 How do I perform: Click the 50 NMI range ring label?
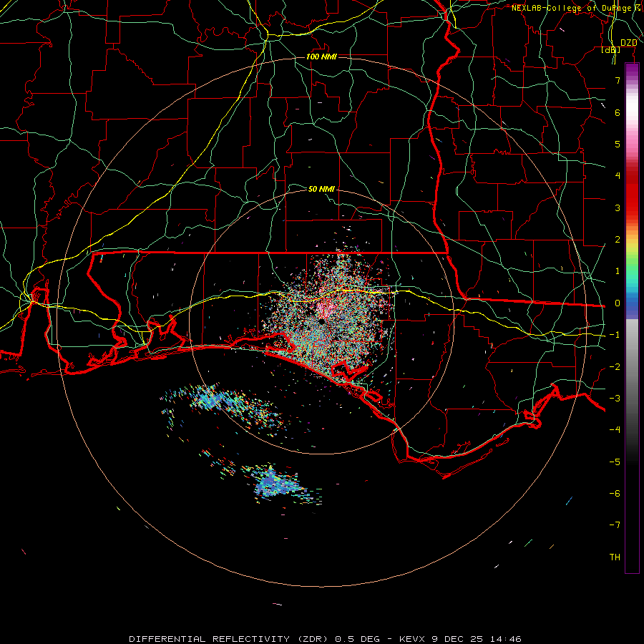pos(321,189)
